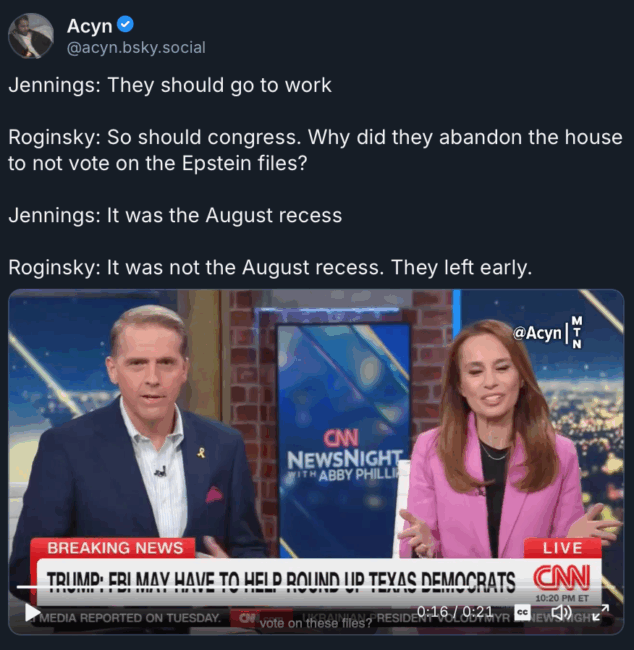
Task: Click the red LIVE badge
Action: pyautogui.click(x=562, y=548)
